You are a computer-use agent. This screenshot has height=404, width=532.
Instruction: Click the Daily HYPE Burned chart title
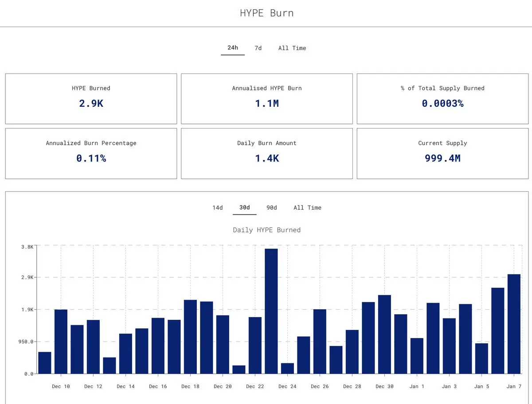pyautogui.click(x=267, y=230)
